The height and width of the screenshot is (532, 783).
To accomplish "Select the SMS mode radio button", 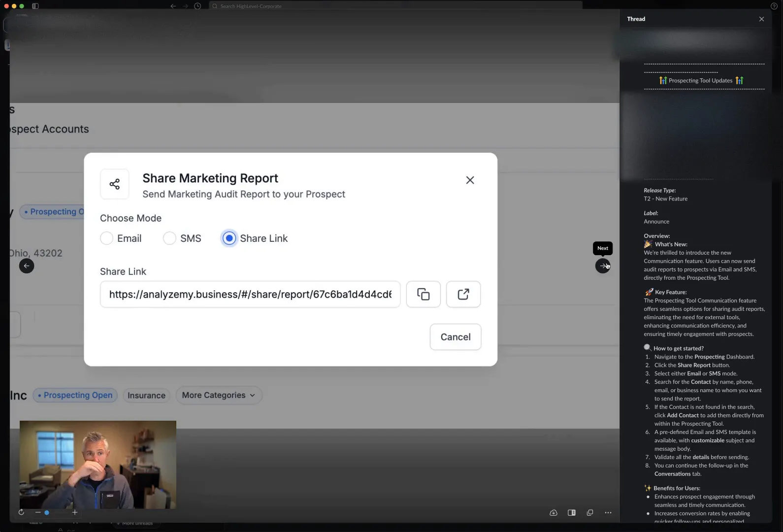I will click(169, 238).
